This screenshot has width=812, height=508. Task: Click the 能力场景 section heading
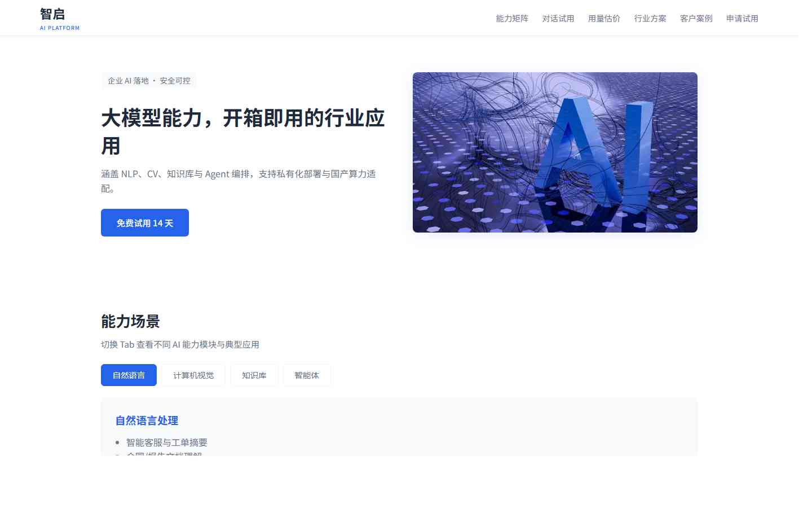point(130,321)
